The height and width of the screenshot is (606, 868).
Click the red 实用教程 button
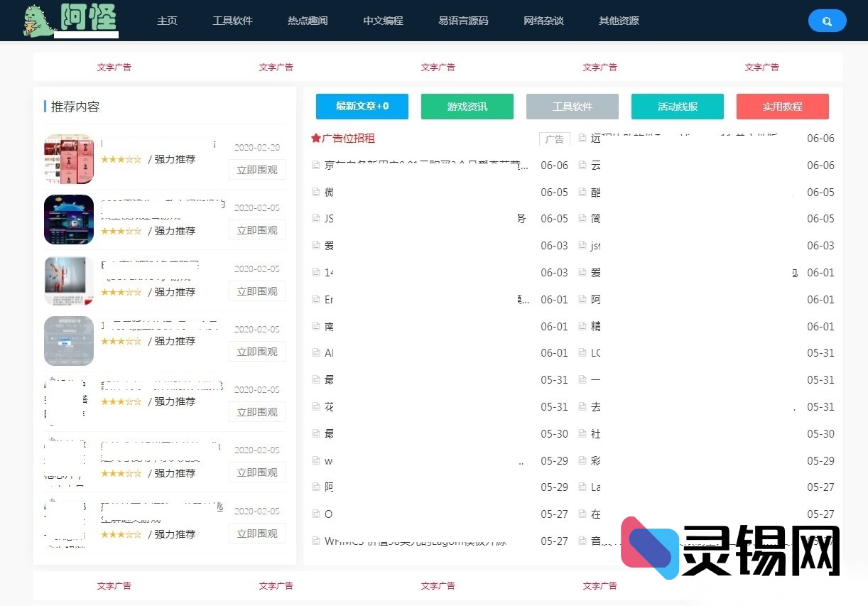coord(783,106)
